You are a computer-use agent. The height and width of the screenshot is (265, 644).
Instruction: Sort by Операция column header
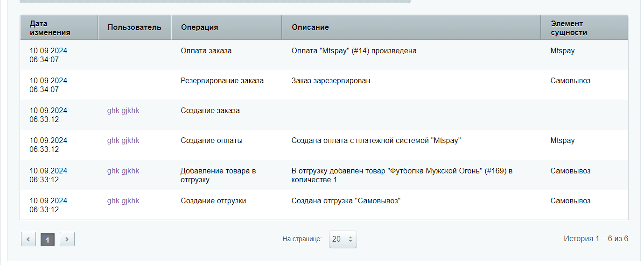[x=227, y=28]
